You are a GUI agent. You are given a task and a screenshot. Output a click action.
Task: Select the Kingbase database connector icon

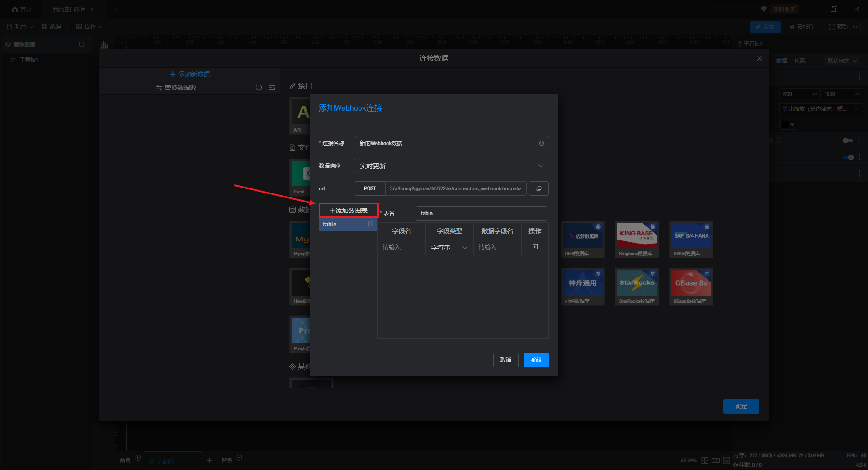637,235
